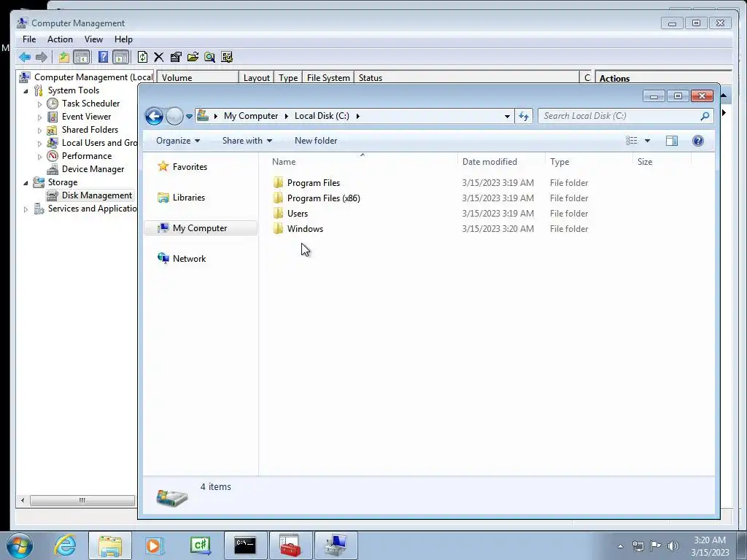Expand Services and Applications node
The width and height of the screenshot is (747, 560).
coord(26,209)
